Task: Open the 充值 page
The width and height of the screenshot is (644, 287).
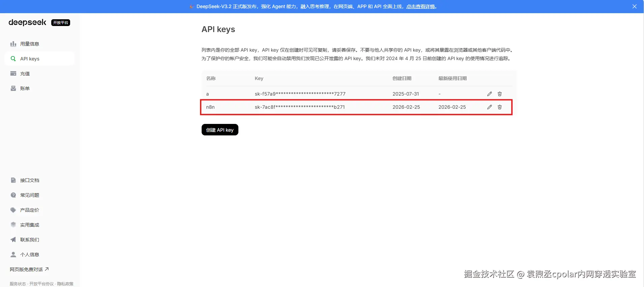Action: (39, 74)
